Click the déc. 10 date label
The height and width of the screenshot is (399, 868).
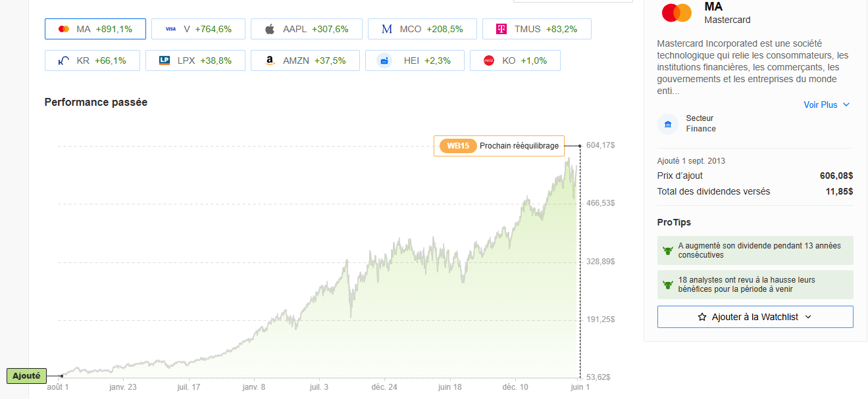pos(515,387)
